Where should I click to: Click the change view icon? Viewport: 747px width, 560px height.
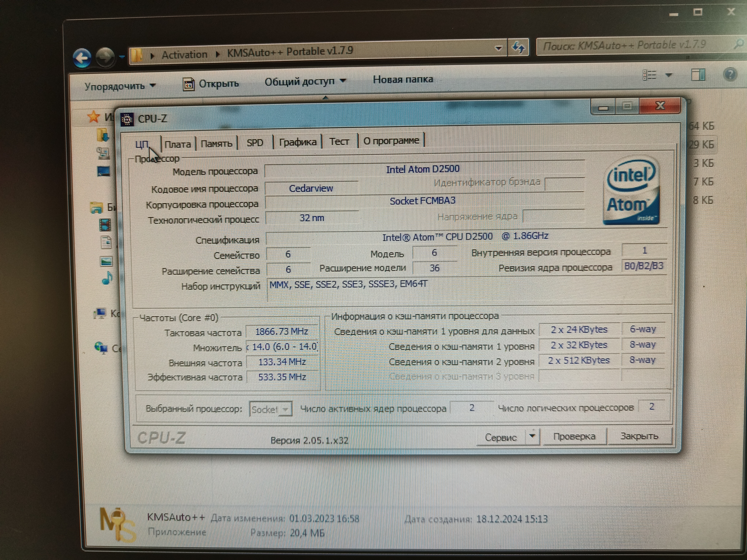pos(649,75)
